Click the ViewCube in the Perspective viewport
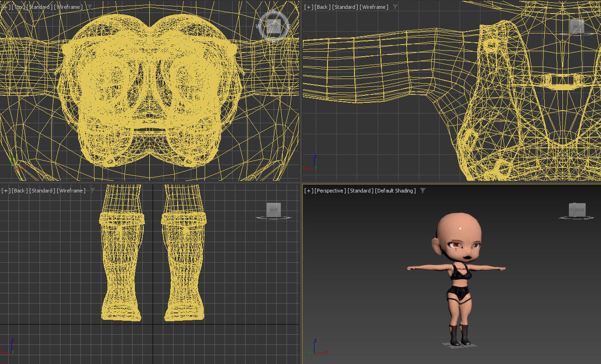601x364 pixels. click(x=577, y=210)
